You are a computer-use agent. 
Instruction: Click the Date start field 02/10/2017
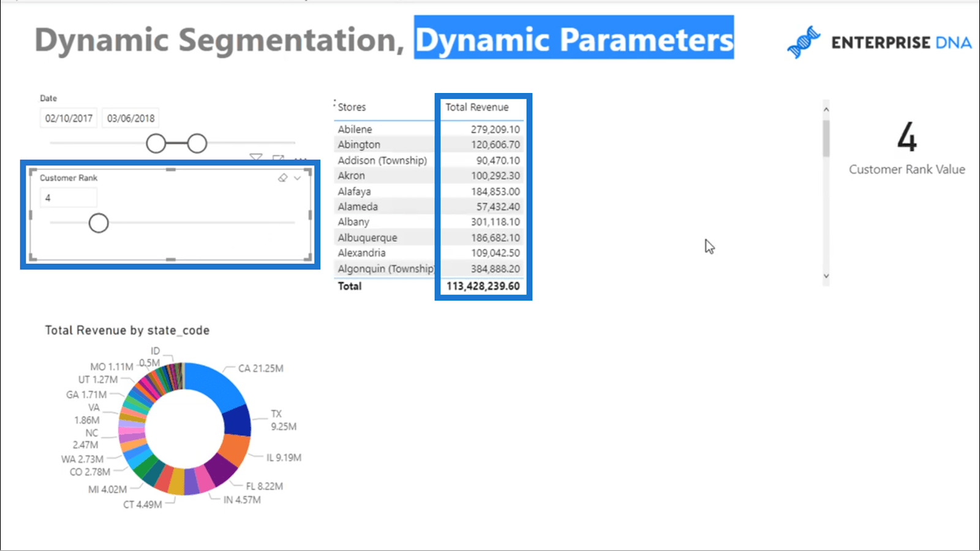pyautogui.click(x=69, y=118)
